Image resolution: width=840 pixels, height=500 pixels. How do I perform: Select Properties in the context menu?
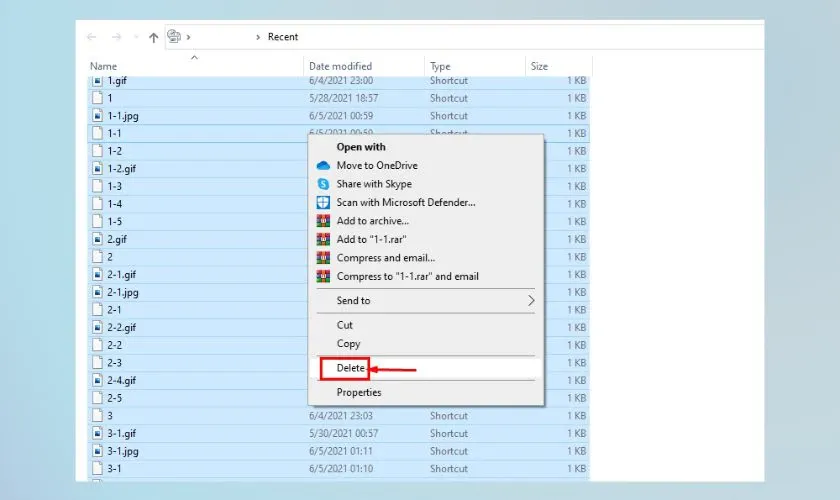coord(358,393)
